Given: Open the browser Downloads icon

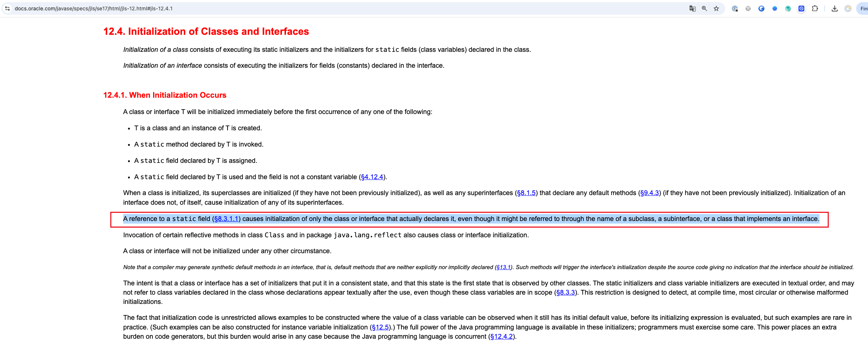Looking at the screenshot, I should pos(835,9).
